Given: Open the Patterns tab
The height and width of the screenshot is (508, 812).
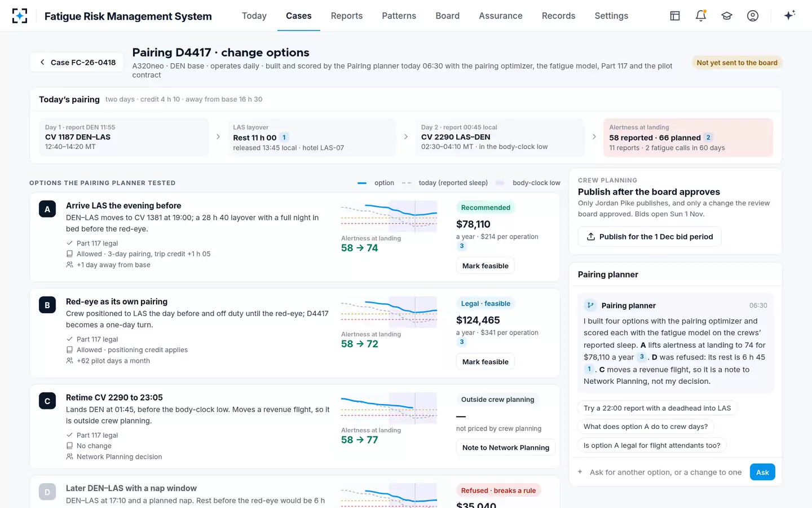Looking at the screenshot, I should click(x=399, y=16).
